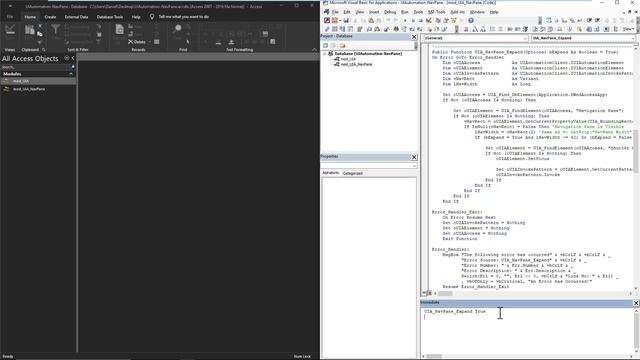This screenshot has width=640, height=360.
Task: Click the Copy icon in Access Clipboard group
Action: 40,34
